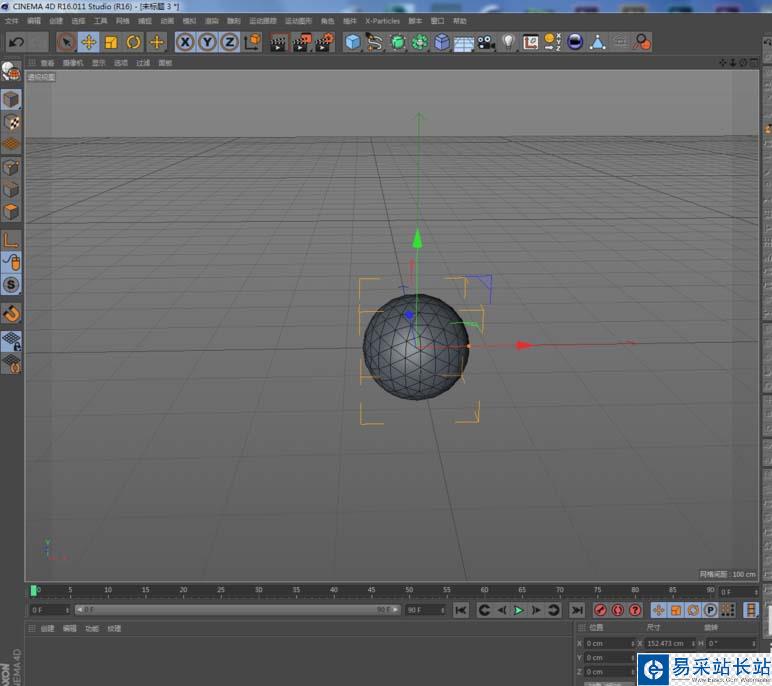Select the Live Selection arrow tool
Image resolution: width=772 pixels, height=686 pixels.
[x=65, y=42]
